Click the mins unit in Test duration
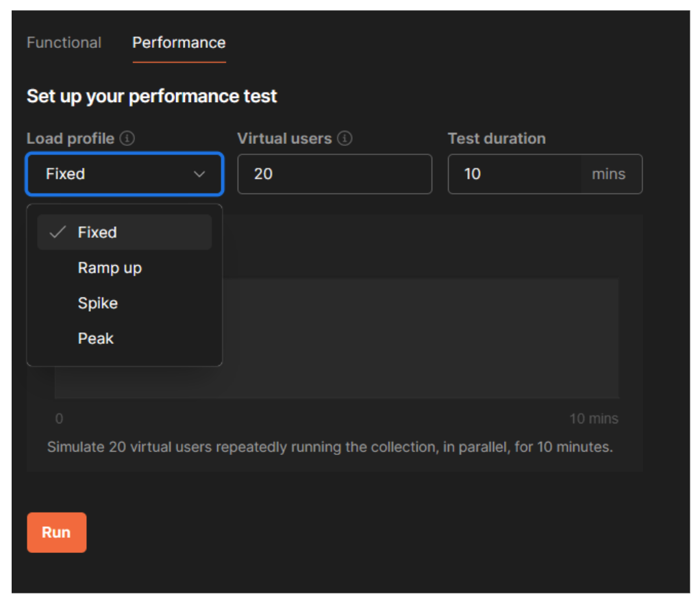Screen dimensions: 700x603 tap(608, 174)
